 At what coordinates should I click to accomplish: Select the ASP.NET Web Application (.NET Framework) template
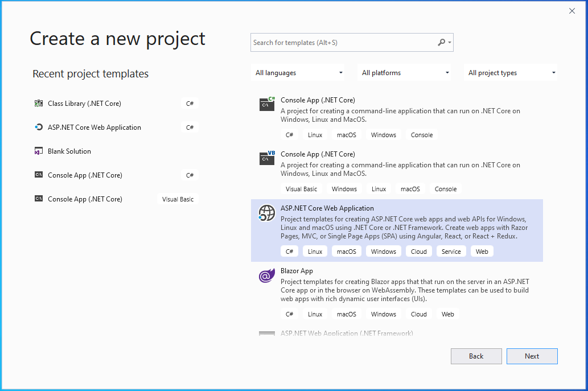click(347, 334)
